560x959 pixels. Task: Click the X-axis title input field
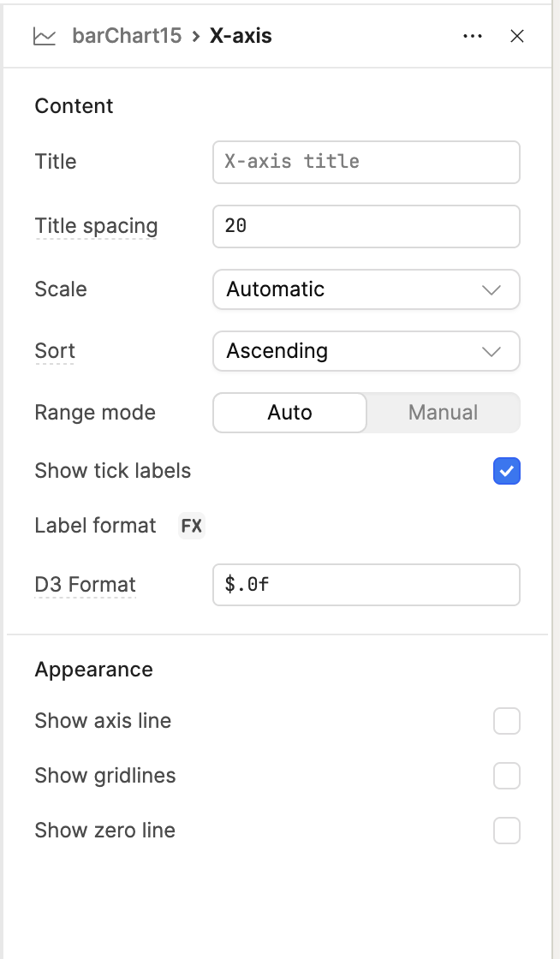click(366, 162)
